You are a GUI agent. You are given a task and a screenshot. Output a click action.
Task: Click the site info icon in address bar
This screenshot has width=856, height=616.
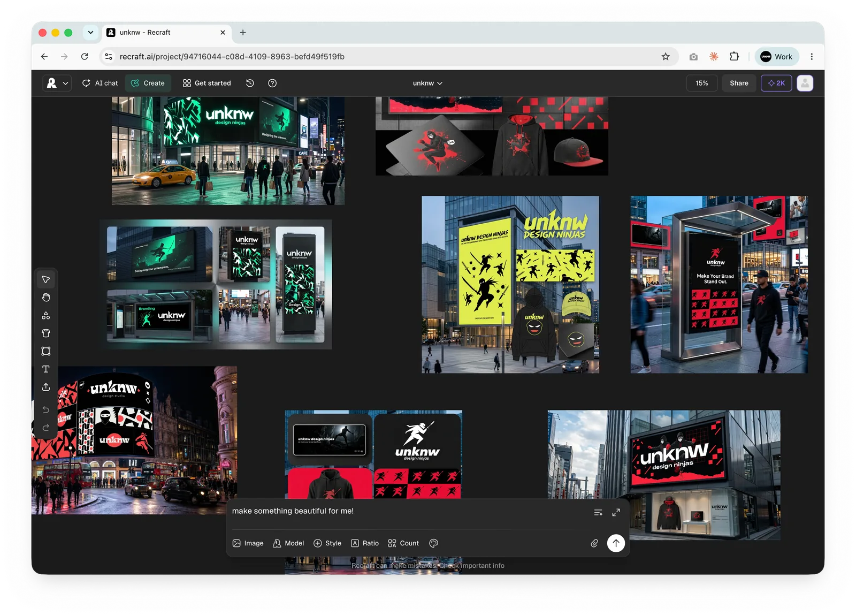coord(109,57)
